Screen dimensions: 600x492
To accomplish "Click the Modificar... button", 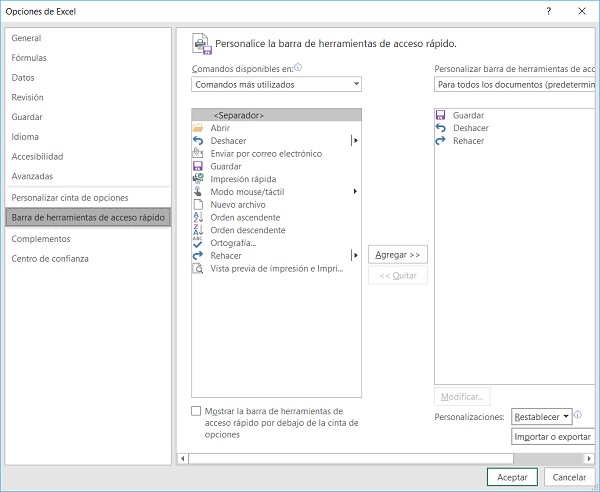I will coord(462,397).
